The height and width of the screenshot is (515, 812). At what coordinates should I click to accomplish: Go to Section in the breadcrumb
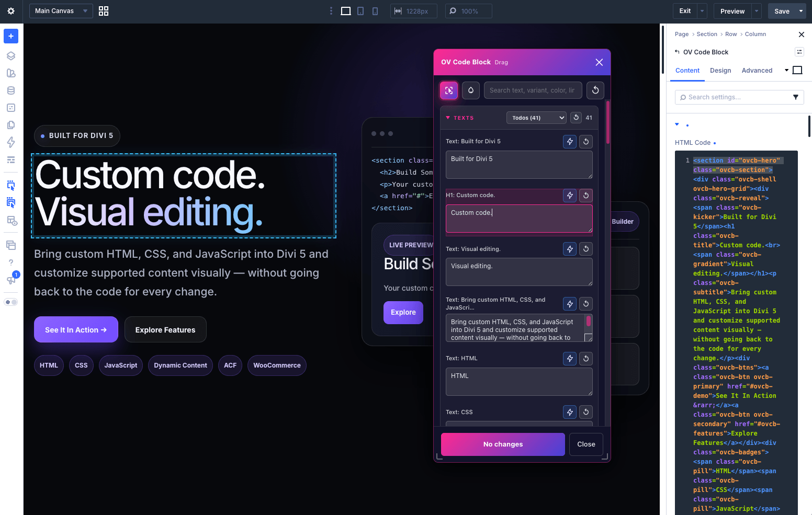tap(707, 34)
